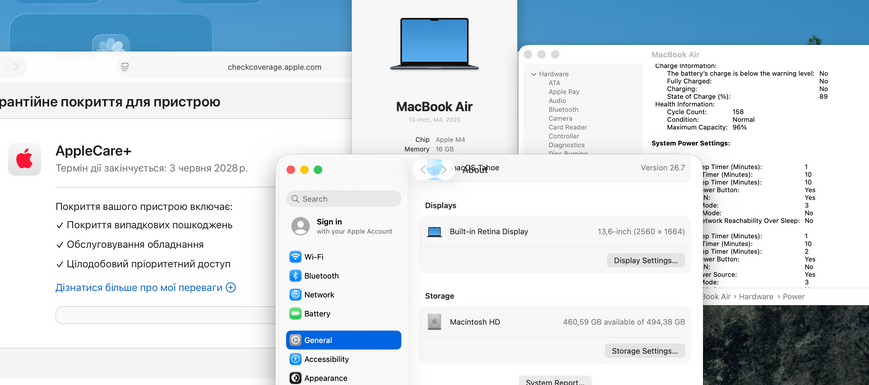Click the MacBook Air title in About window

point(434,107)
